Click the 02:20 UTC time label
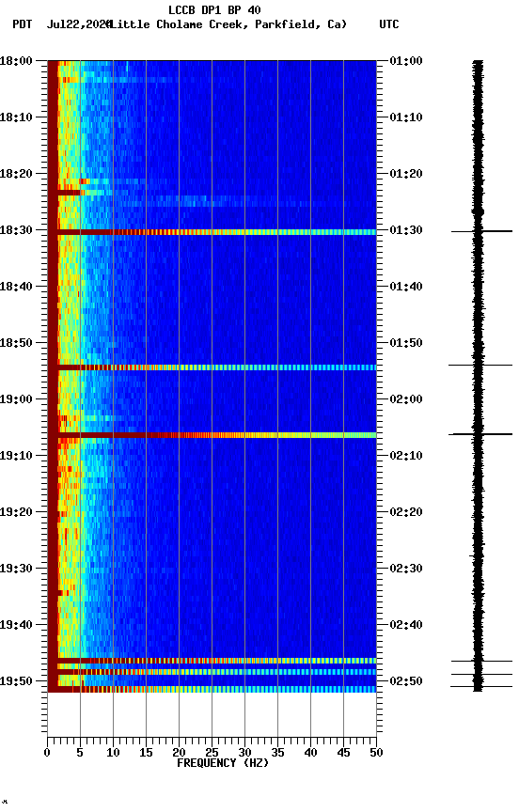519x812 pixels. point(406,513)
